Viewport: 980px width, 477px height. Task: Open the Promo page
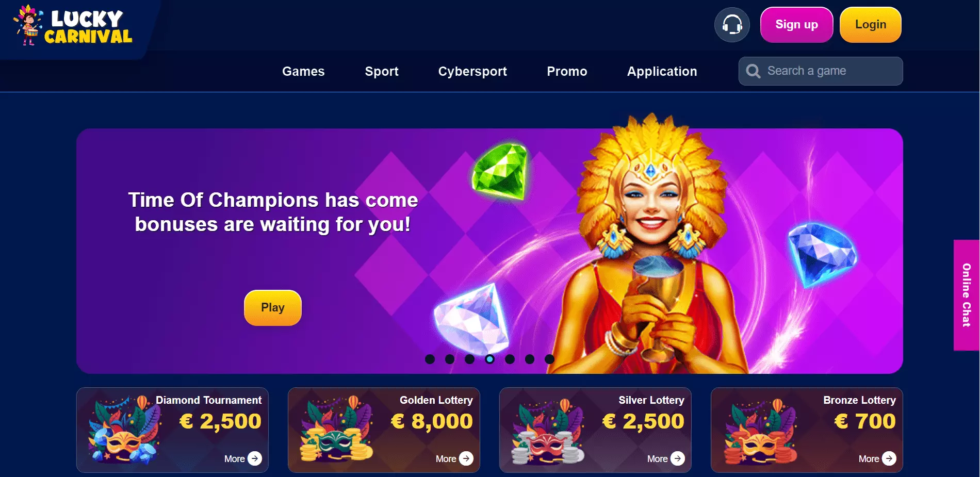click(567, 71)
